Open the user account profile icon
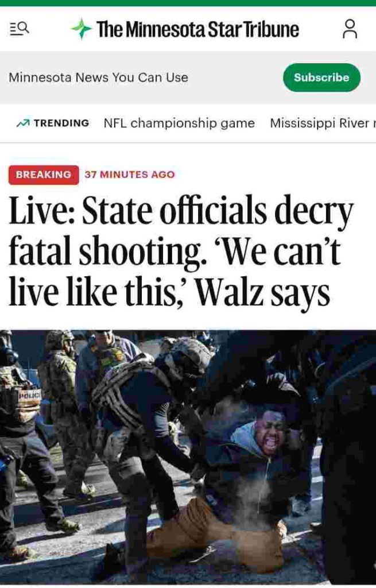Screen dimensions: 376x588 point(350,29)
